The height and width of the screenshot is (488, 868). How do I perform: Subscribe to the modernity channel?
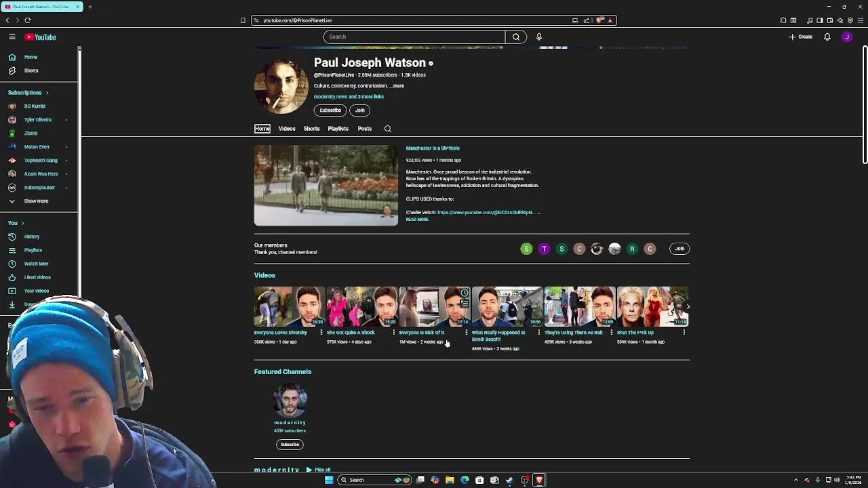(290, 445)
